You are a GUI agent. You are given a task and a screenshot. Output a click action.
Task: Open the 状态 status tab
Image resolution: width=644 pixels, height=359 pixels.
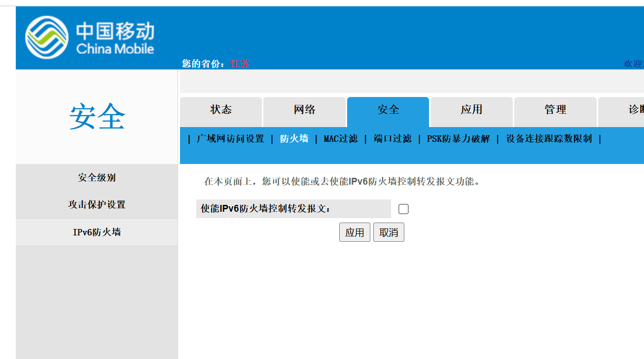point(221,110)
